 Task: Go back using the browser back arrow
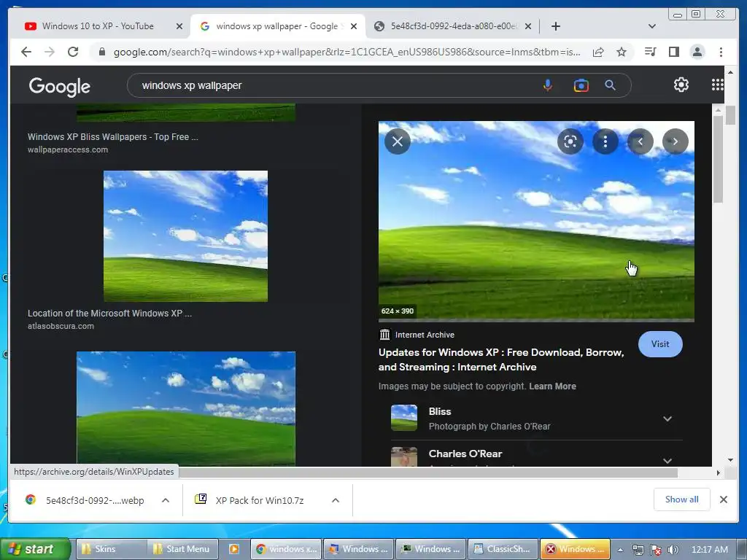coord(26,52)
